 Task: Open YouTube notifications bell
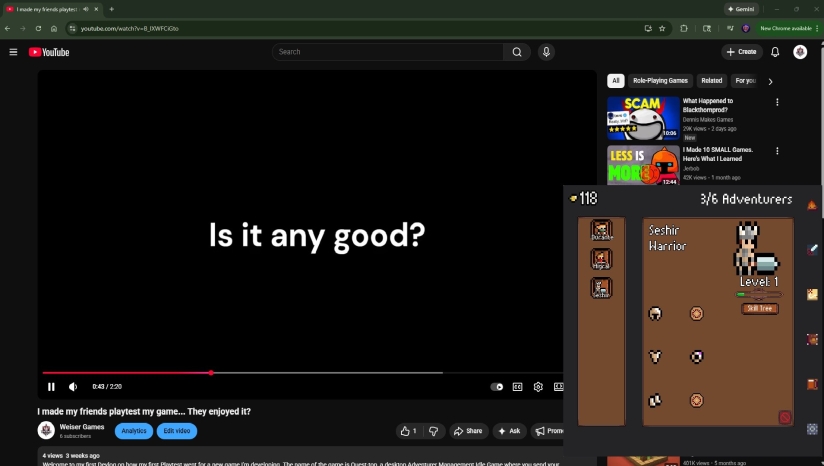(775, 52)
